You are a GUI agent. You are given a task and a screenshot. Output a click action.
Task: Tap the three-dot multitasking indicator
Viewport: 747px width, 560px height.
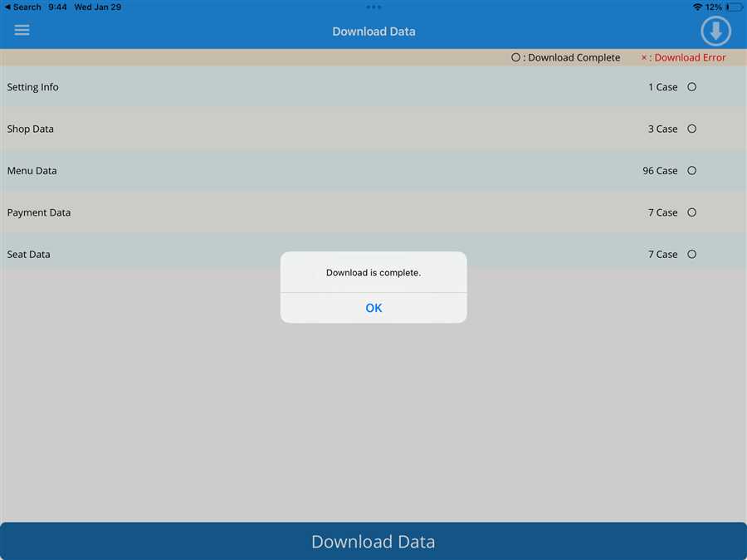point(373,7)
